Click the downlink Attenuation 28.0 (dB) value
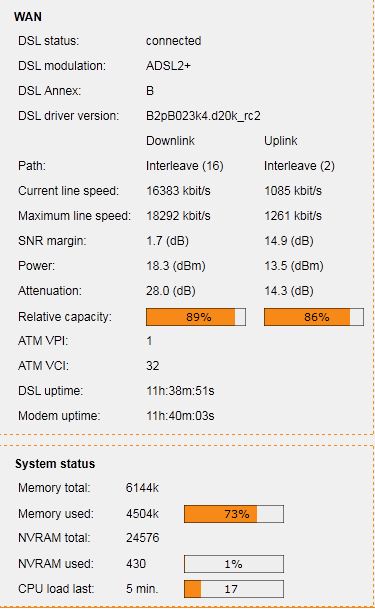375x609 pixels. [x=171, y=291]
